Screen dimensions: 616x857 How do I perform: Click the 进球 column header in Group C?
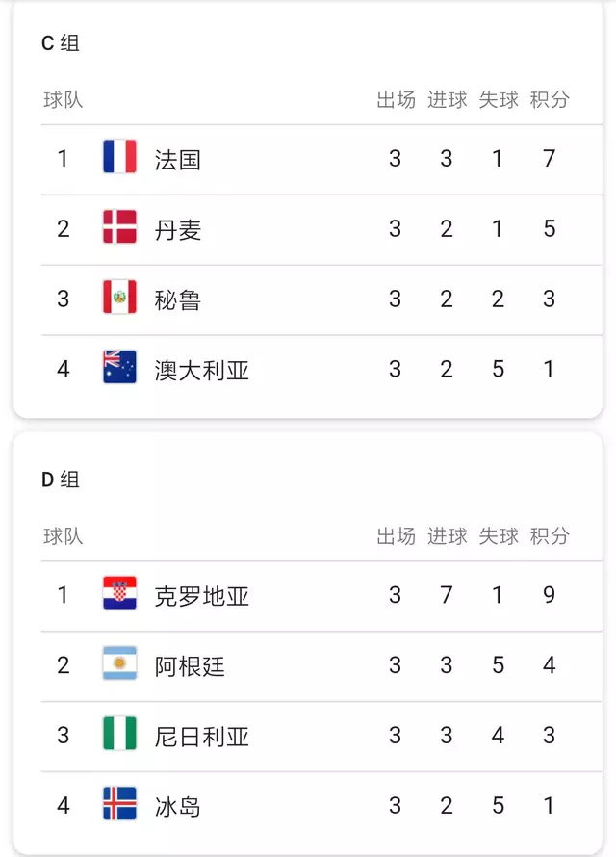[x=449, y=98]
